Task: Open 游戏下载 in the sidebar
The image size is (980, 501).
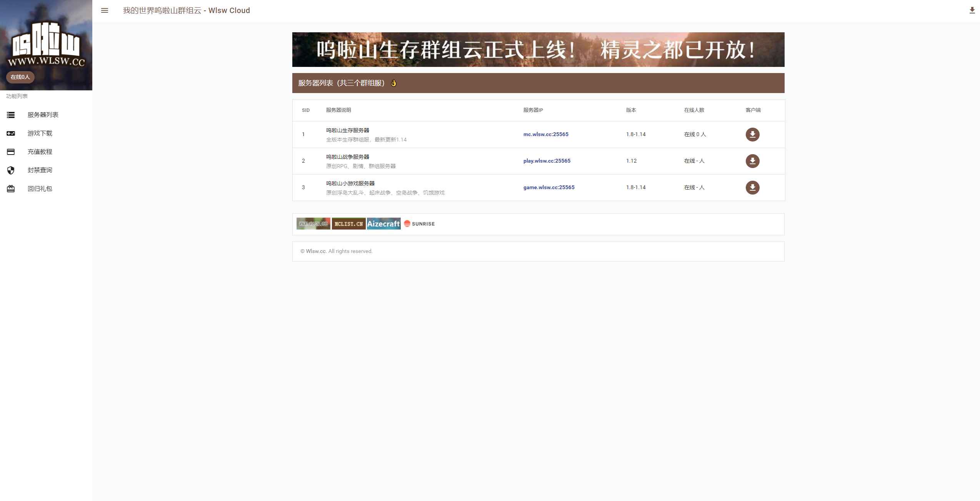Action: tap(46, 133)
